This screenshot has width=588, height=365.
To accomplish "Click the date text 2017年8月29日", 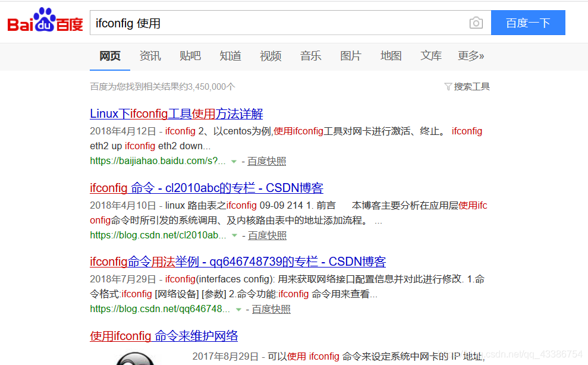I will (225, 356).
